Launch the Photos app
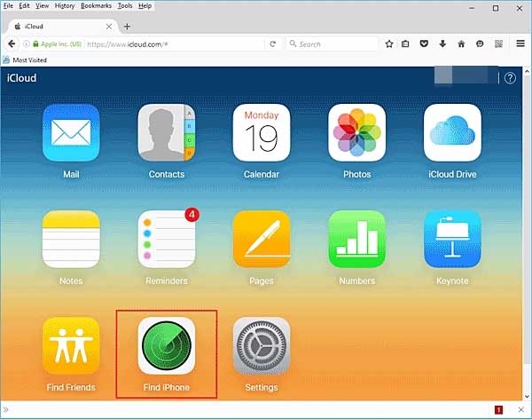The width and height of the screenshot is (532, 419). click(x=356, y=132)
